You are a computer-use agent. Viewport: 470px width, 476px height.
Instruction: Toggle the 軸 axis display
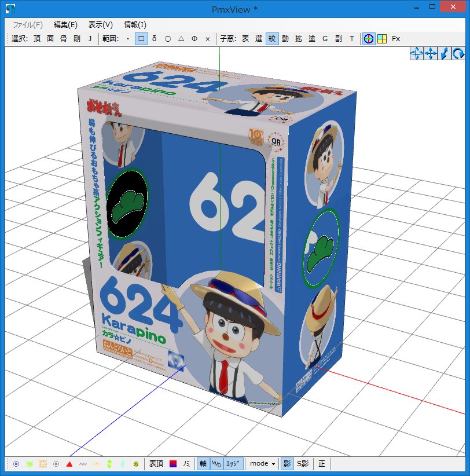[x=203, y=464]
